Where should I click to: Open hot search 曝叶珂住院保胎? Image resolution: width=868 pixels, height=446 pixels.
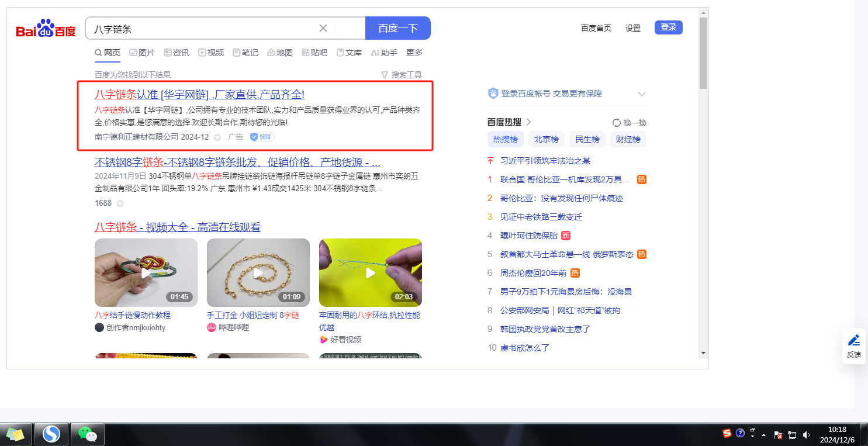tap(529, 236)
